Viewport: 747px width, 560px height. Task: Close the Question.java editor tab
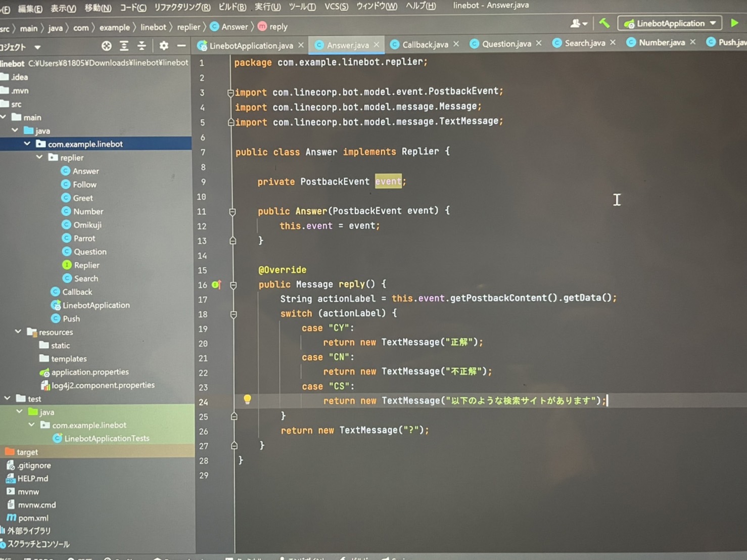[x=539, y=43]
